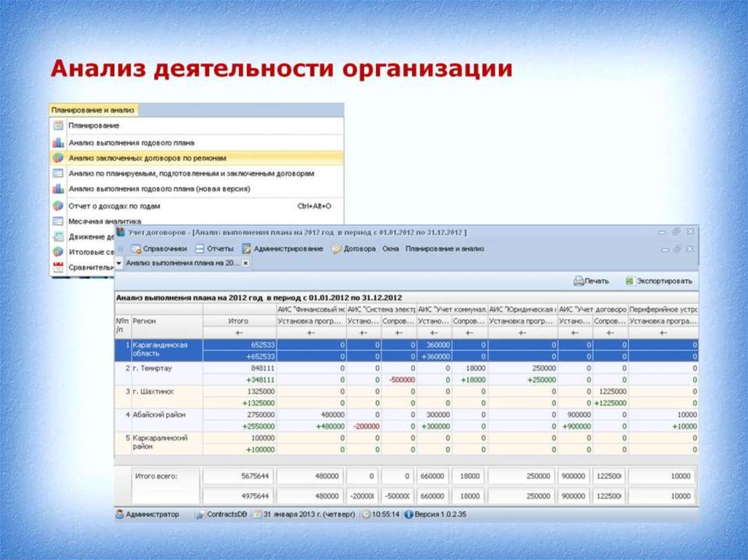The width and height of the screenshot is (748, 560).
Task: Close the Анализ выполнения плана tab
Action: click(x=245, y=262)
